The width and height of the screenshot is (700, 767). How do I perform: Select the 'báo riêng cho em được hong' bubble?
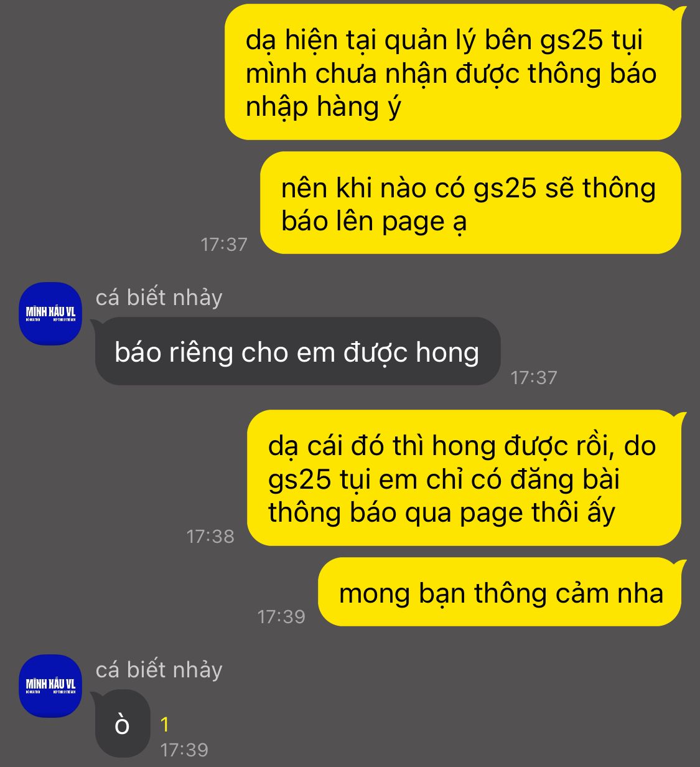[x=297, y=351]
